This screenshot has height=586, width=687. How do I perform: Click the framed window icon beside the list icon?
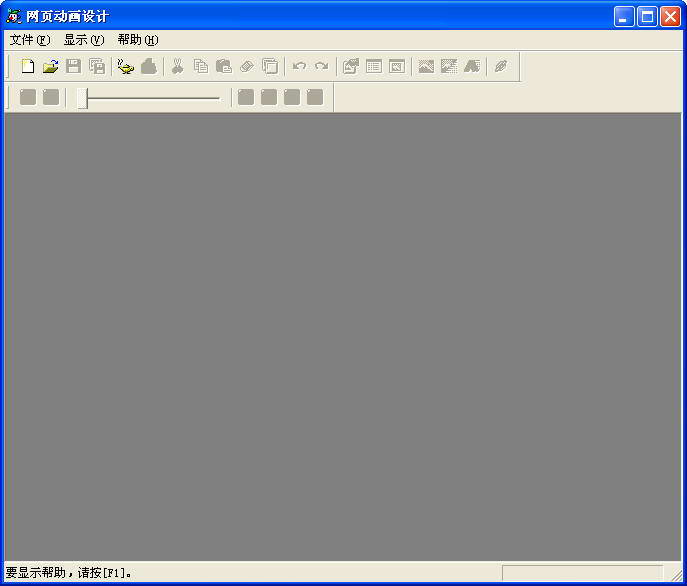[397, 67]
